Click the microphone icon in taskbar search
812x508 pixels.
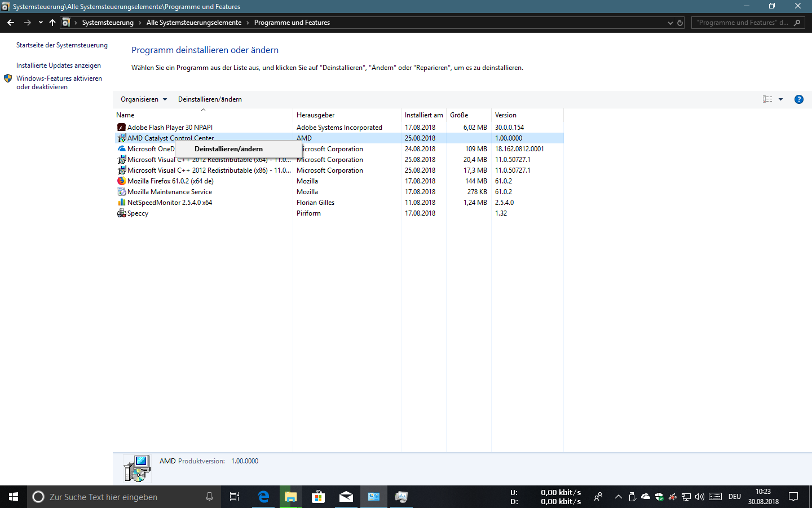[x=209, y=497]
